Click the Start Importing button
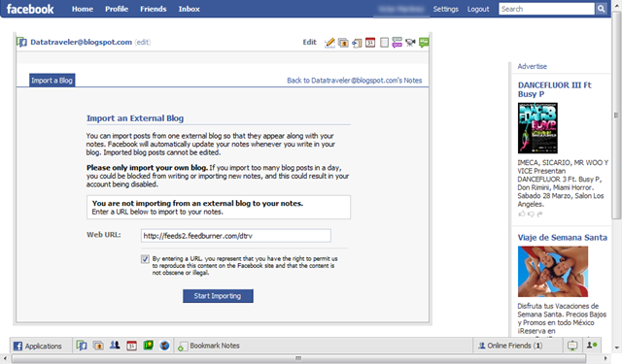 coord(218,296)
